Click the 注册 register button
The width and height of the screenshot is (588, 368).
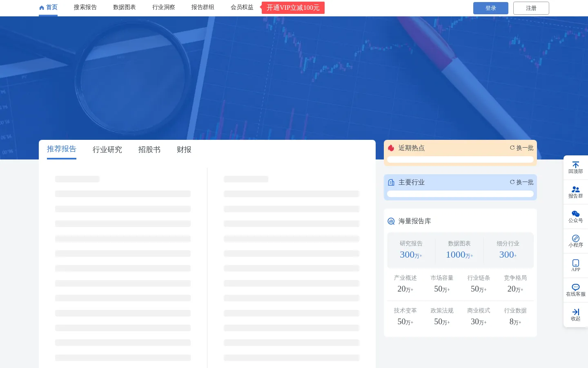coord(531,8)
